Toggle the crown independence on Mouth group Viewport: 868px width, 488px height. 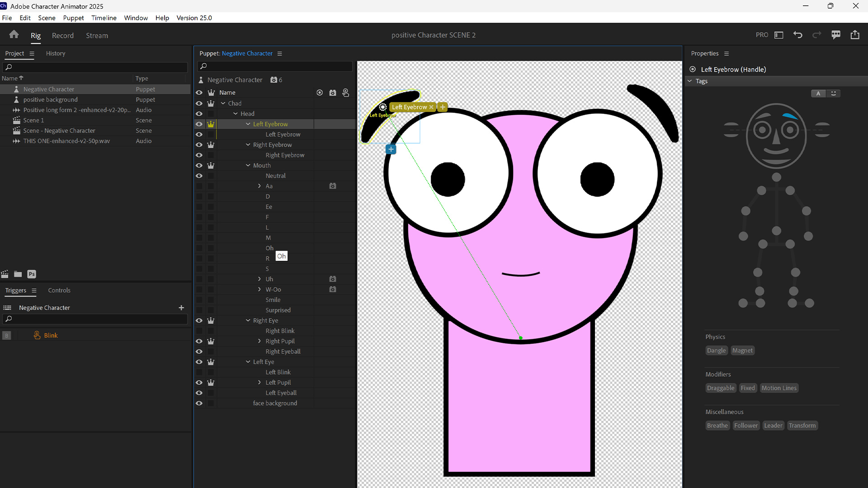click(x=211, y=165)
